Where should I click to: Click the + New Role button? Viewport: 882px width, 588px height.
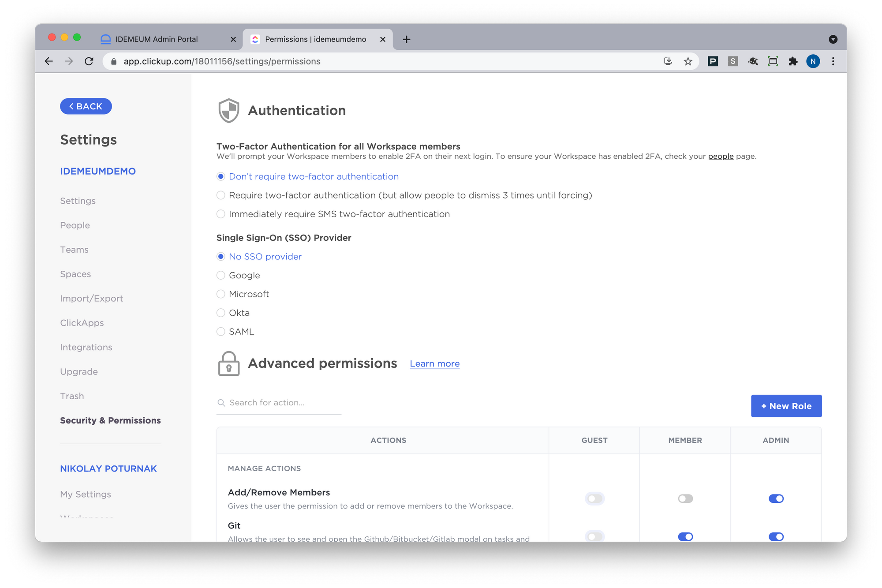(786, 406)
